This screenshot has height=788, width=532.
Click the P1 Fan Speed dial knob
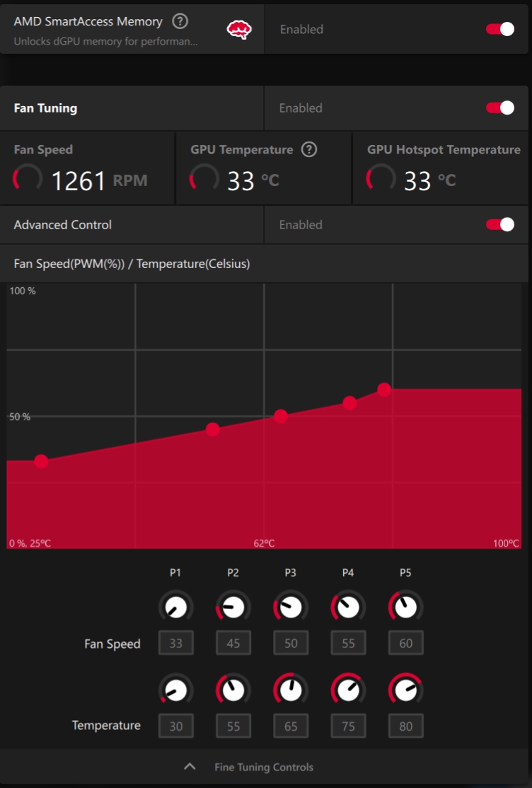pos(175,607)
